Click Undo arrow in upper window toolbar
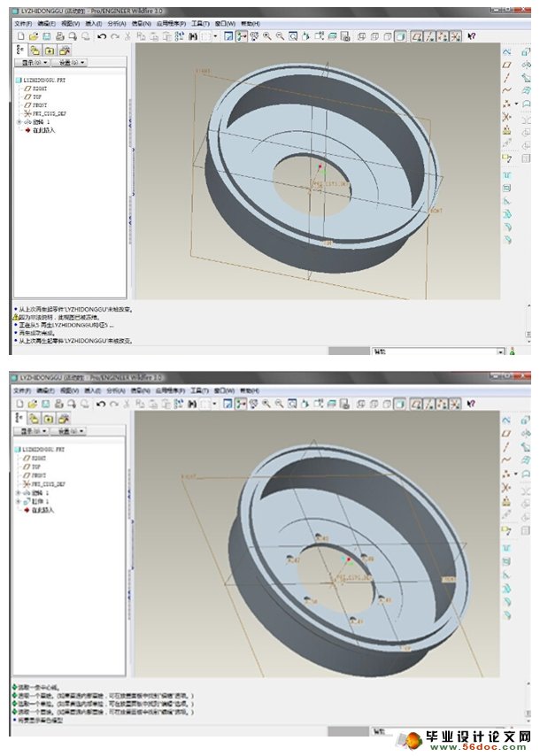Image resolution: width=540 pixels, height=756 pixels. (102, 36)
